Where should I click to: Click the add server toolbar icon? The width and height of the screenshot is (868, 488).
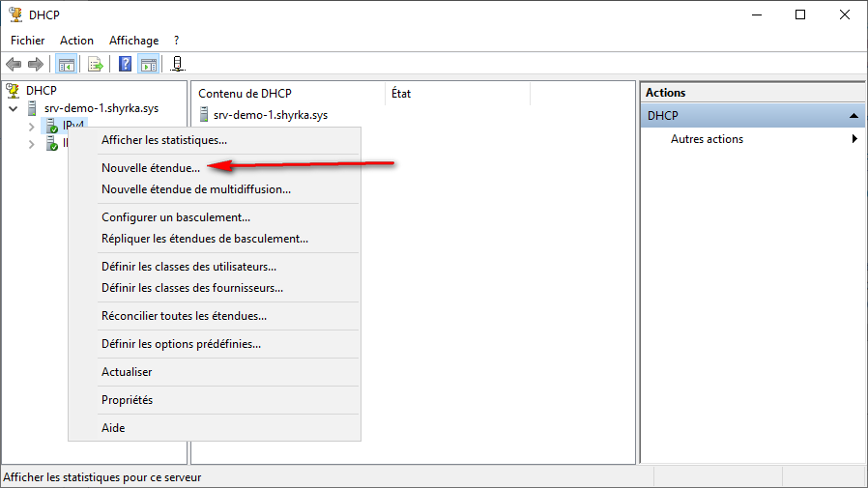pos(178,65)
